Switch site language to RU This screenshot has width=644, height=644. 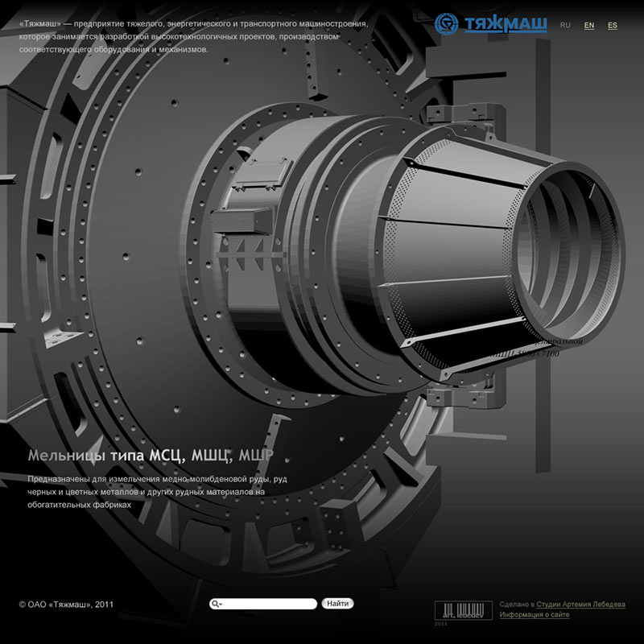coord(565,26)
